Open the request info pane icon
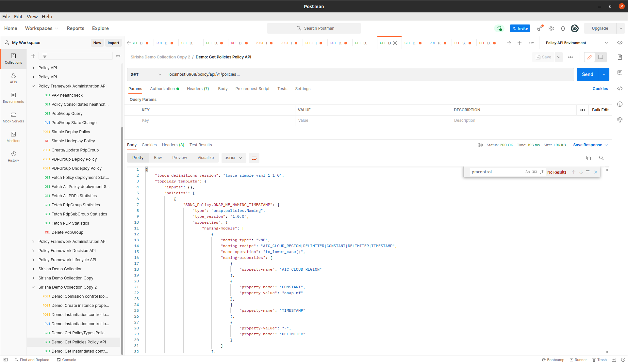 point(620,104)
